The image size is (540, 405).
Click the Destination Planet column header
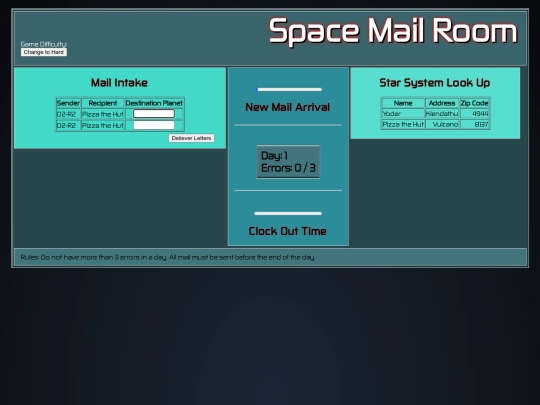[154, 103]
